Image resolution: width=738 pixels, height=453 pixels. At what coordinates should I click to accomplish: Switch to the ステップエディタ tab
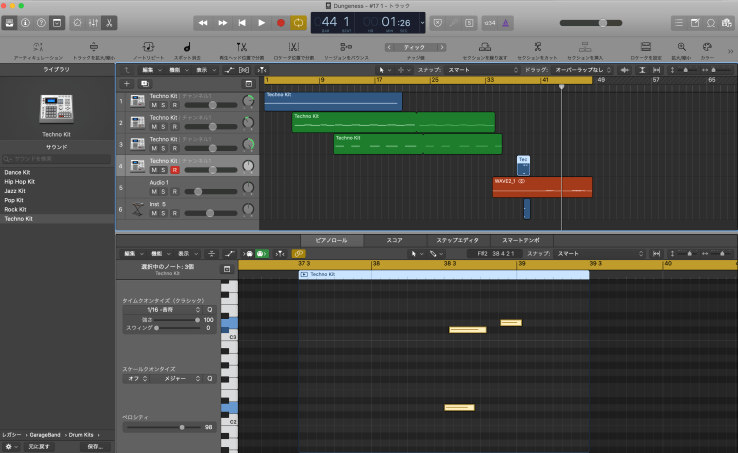(x=457, y=240)
